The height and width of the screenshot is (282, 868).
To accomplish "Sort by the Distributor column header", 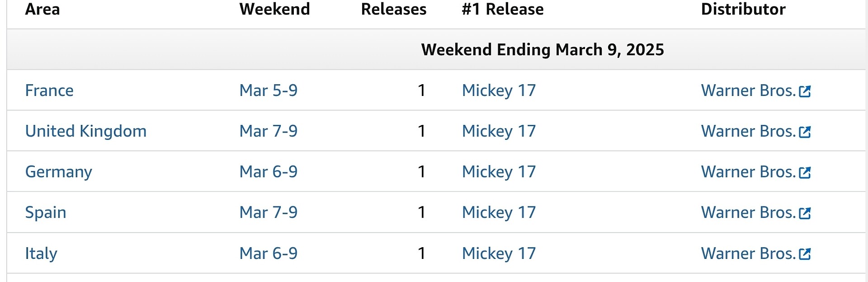I will click(743, 9).
